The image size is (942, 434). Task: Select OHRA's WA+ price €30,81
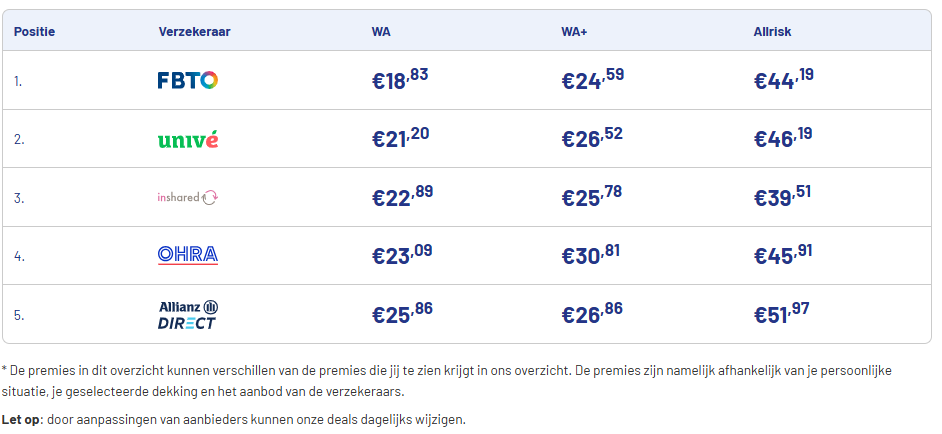pos(591,255)
